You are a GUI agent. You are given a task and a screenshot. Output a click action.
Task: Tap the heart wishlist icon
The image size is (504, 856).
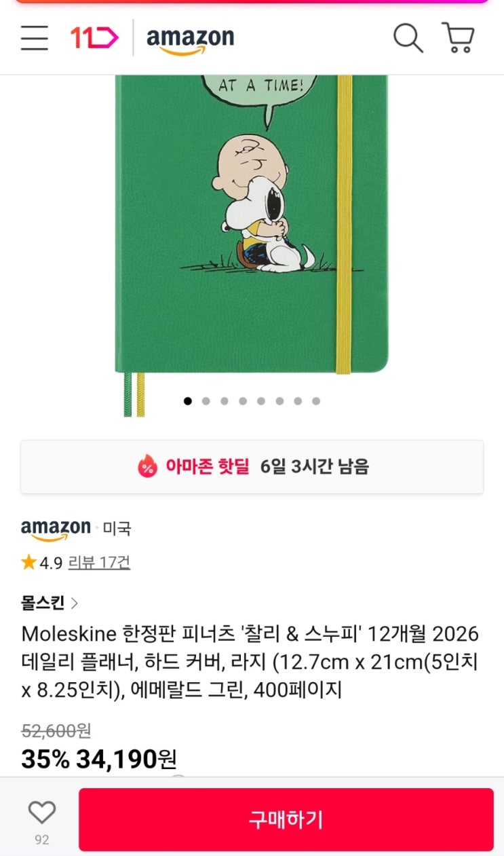pos(41,812)
